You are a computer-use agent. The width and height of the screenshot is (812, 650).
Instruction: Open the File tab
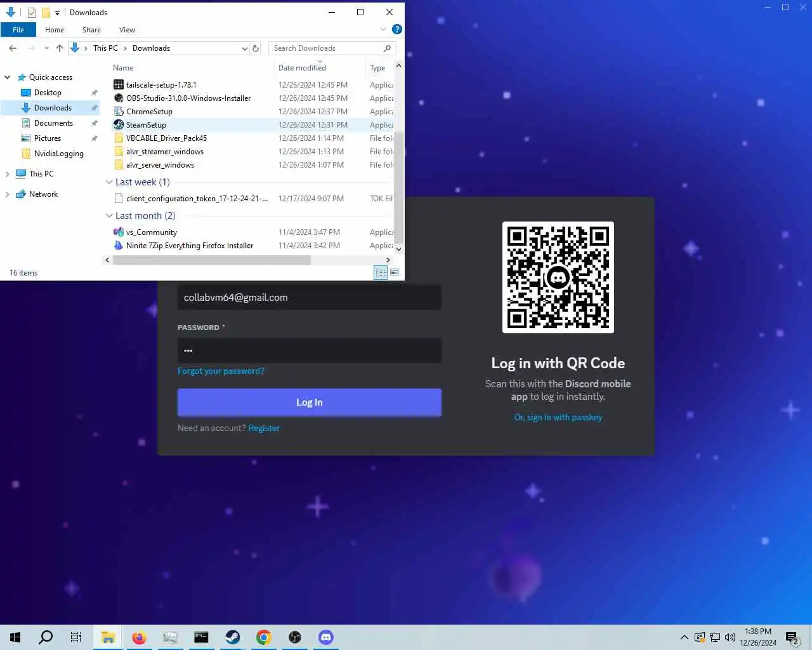click(x=18, y=29)
